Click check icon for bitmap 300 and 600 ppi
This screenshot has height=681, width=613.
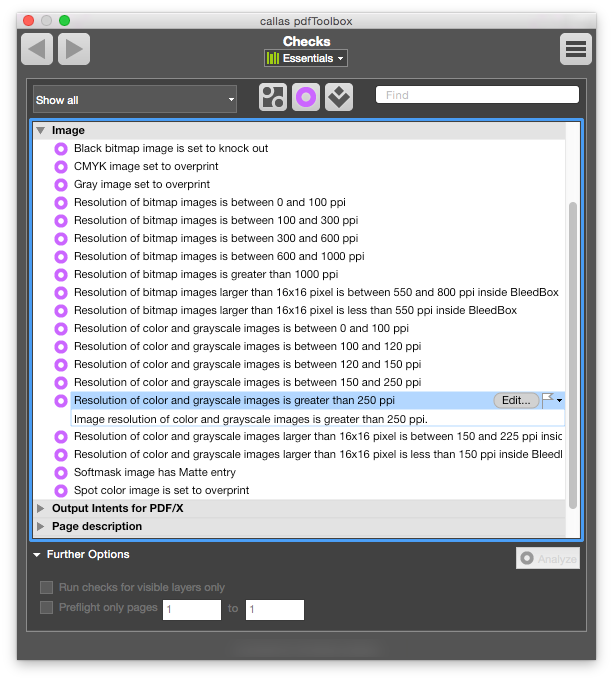(x=61, y=239)
